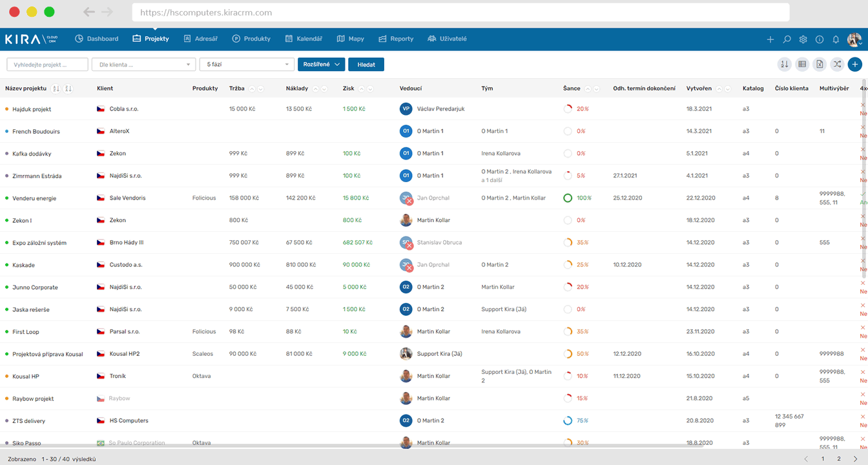Open the info circle icon
The image size is (868, 465).
point(820,39)
